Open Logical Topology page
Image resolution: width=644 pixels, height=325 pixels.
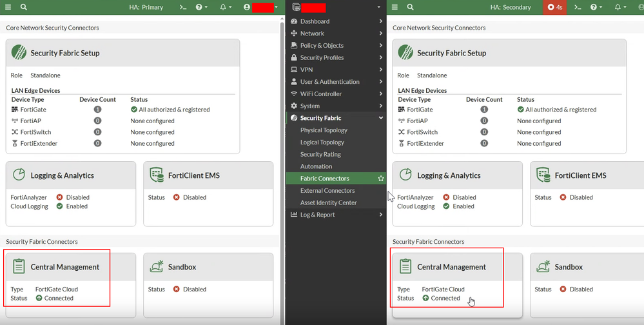(322, 142)
